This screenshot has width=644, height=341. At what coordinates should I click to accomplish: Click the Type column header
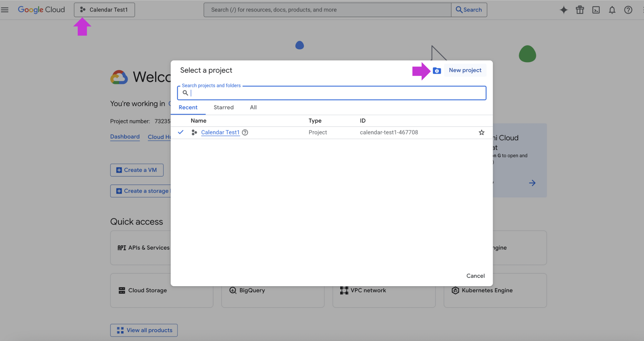(315, 121)
